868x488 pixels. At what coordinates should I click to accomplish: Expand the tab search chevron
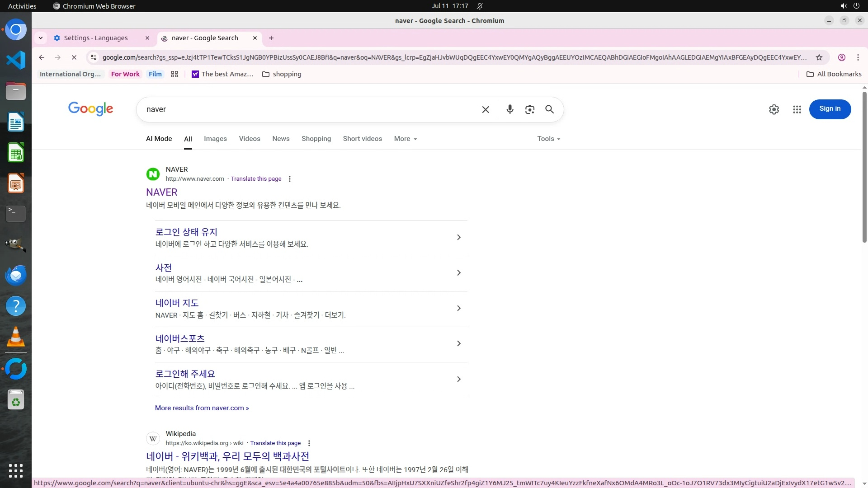click(41, 38)
